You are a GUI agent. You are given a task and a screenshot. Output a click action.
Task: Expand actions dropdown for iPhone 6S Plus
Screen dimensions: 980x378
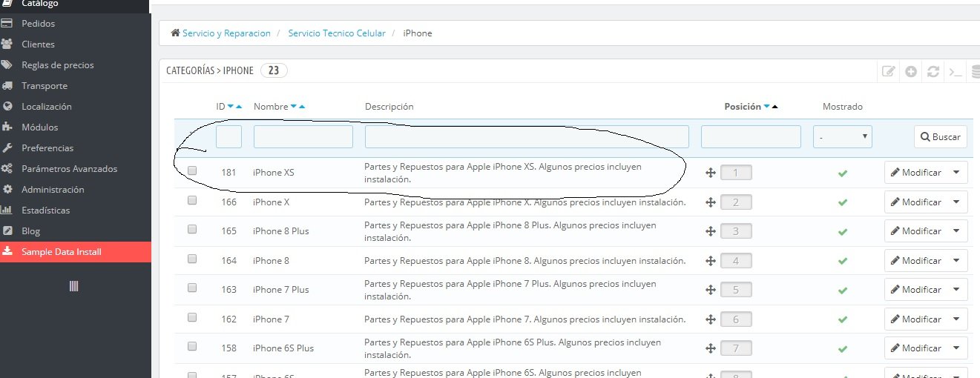956,348
